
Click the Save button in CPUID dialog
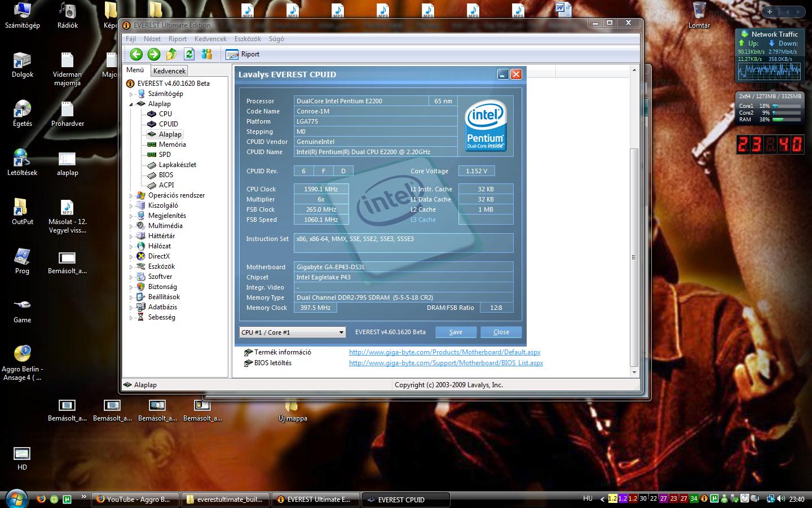pyautogui.click(x=456, y=332)
